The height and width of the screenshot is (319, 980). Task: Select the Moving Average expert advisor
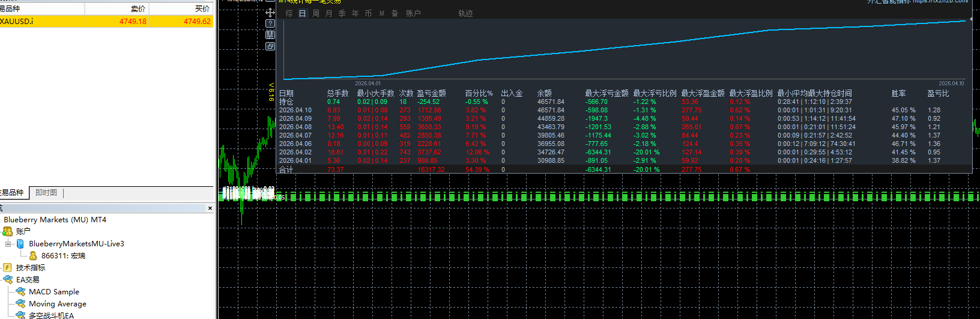57,304
